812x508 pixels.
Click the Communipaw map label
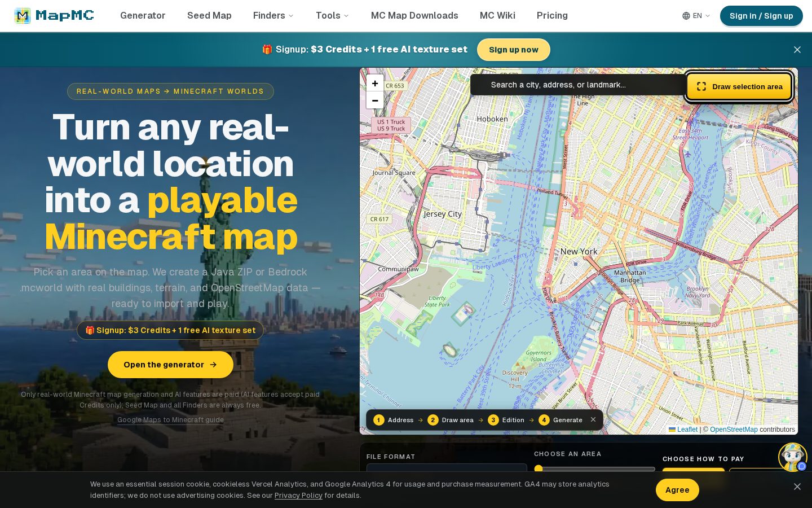pyautogui.click(x=398, y=269)
